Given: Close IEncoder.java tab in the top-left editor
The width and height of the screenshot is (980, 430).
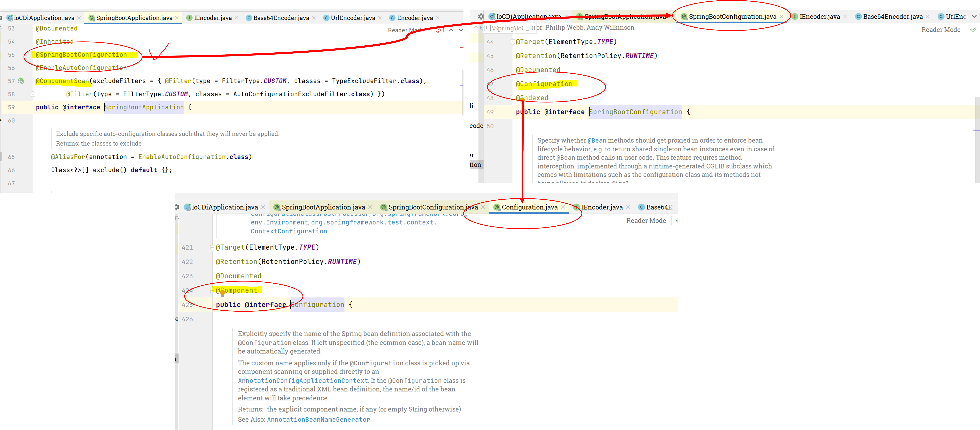Looking at the screenshot, I should (x=236, y=18).
